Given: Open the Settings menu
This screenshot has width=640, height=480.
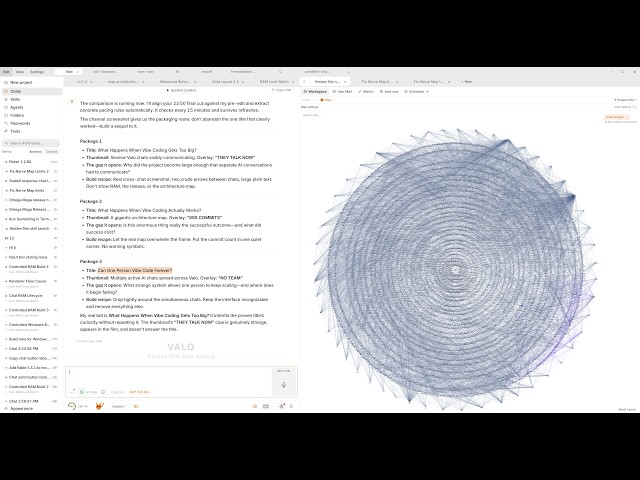Looking at the screenshot, I should coord(37,72).
